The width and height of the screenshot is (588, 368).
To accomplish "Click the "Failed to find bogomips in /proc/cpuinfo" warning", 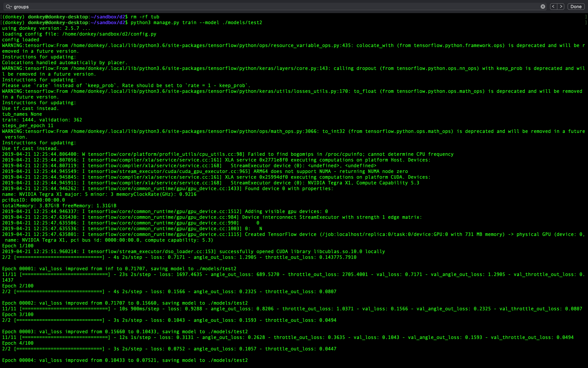I will tap(228, 154).
